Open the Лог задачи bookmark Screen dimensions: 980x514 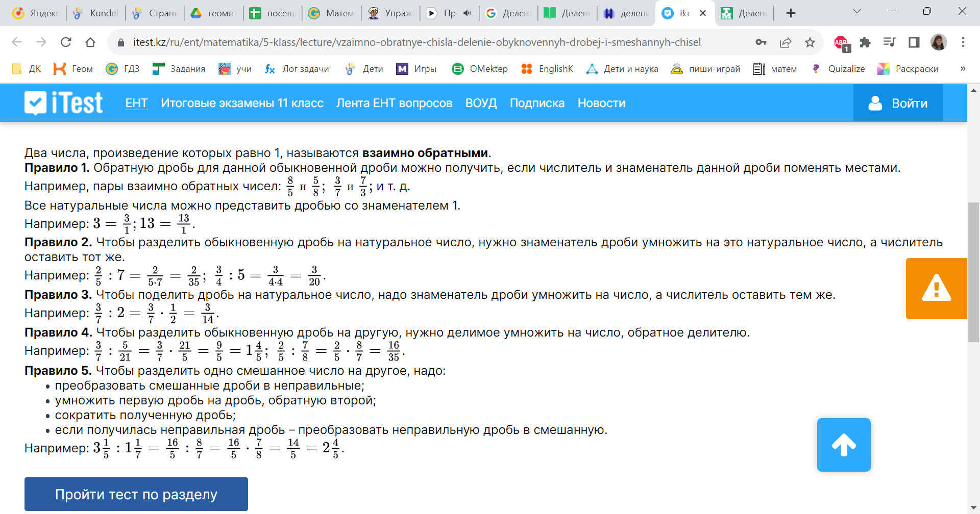[297, 69]
